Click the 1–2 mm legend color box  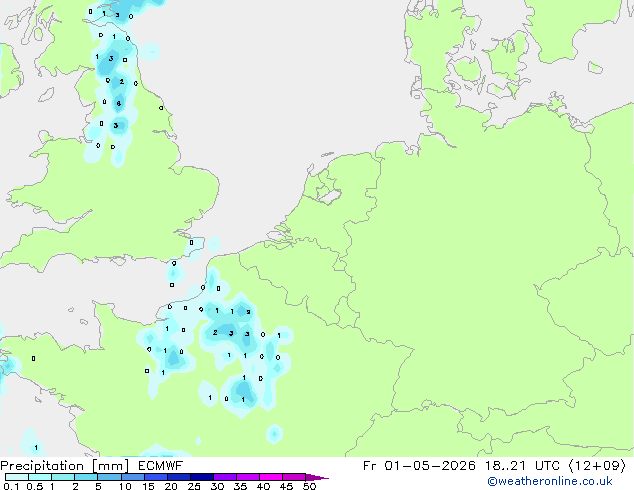pos(63,477)
